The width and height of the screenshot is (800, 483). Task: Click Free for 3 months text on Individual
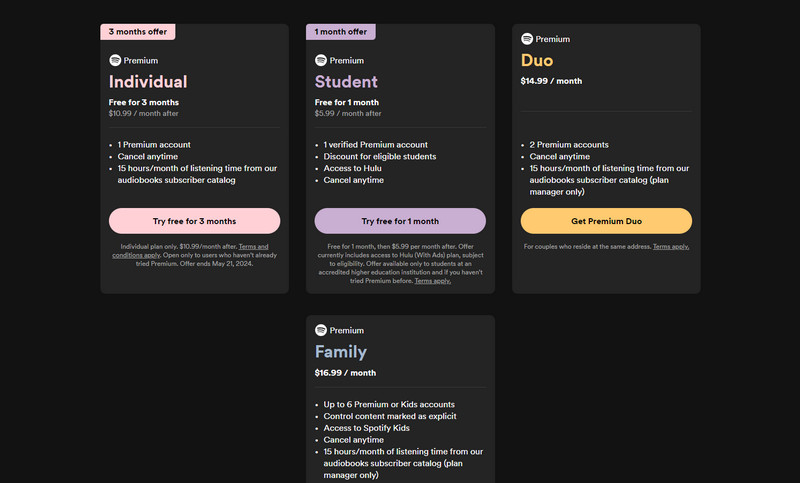142,102
